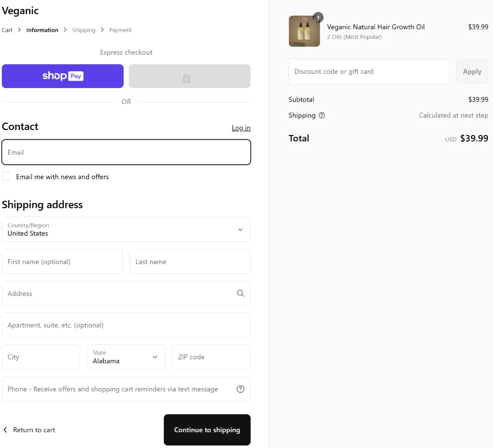Click the back arrow beside Return to cart
The image size is (493, 448).
(x=5, y=430)
